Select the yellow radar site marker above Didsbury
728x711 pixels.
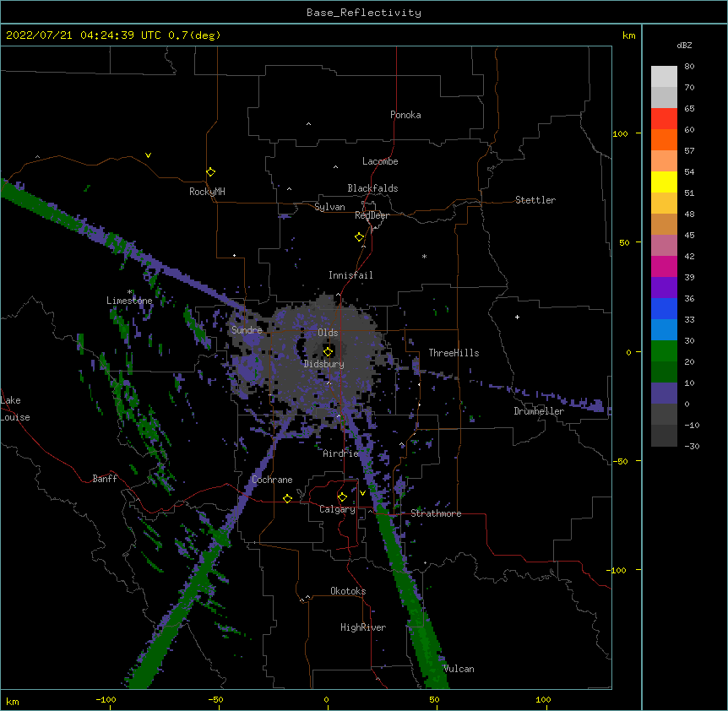click(328, 351)
